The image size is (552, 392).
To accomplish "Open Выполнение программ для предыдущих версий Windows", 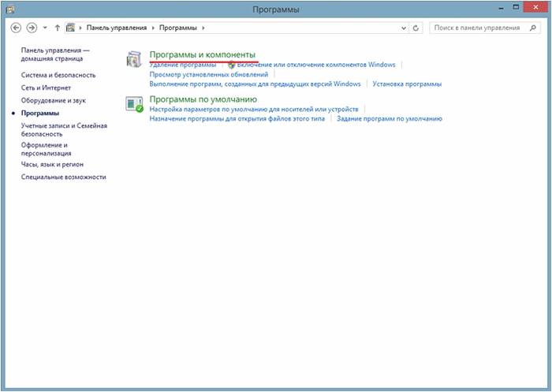I will (x=255, y=84).
